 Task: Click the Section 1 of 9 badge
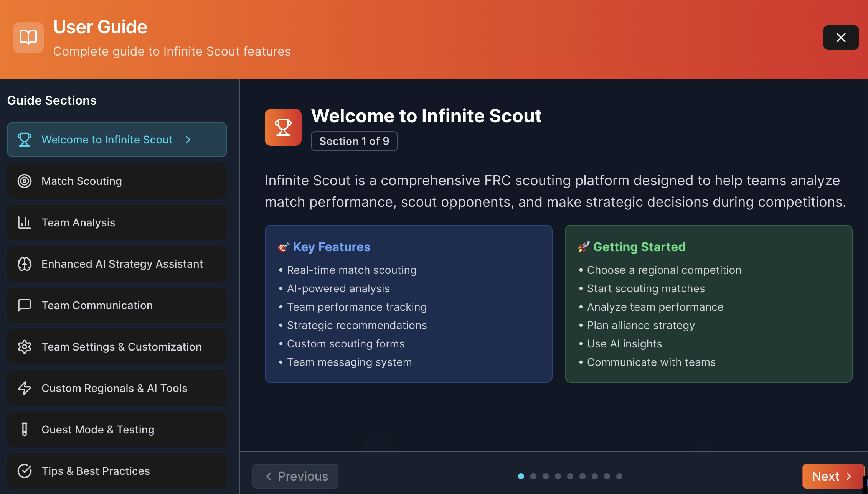pos(354,141)
